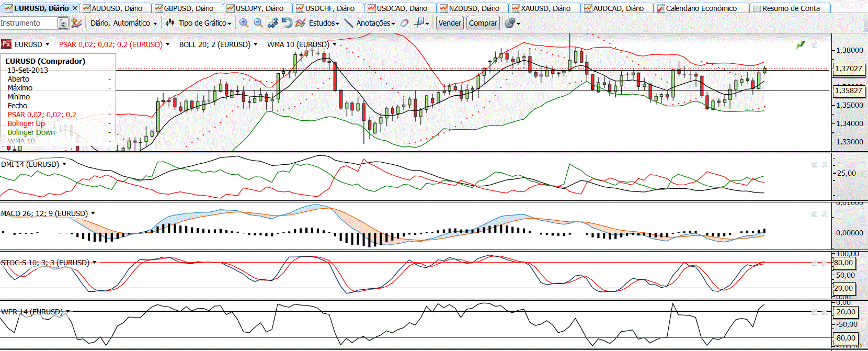868x351 pixels.
Task: Switch to the GBPUSD, Diário tab
Action: tap(188, 8)
